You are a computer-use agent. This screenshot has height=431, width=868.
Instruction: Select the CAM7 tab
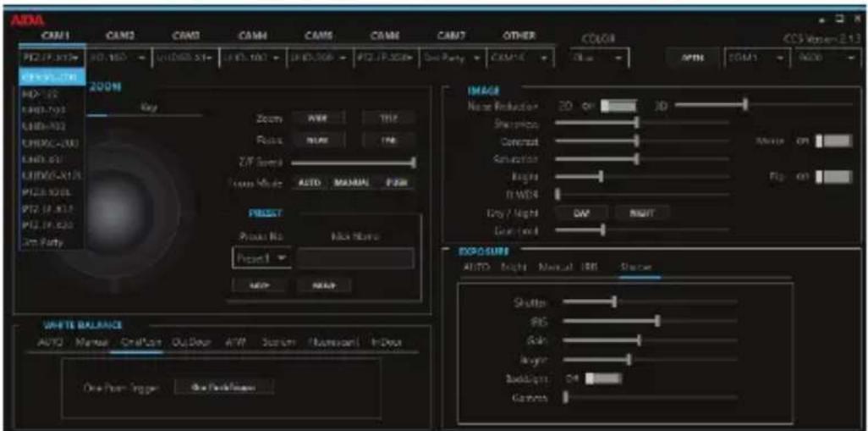(x=452, y=36)
